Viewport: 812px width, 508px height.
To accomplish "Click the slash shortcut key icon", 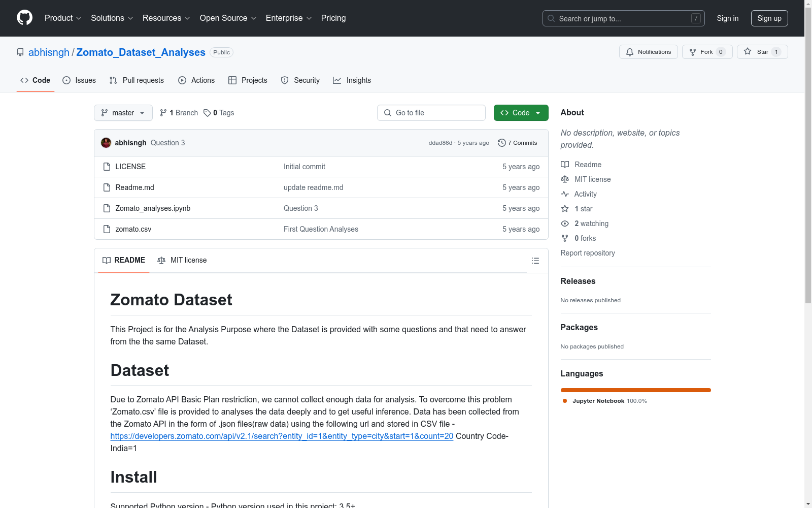I will click(x=696, y=18).
